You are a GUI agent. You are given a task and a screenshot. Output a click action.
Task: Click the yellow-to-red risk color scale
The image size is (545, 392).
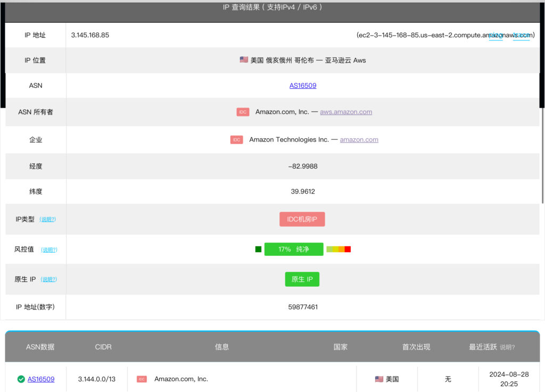tap(338, 249)
